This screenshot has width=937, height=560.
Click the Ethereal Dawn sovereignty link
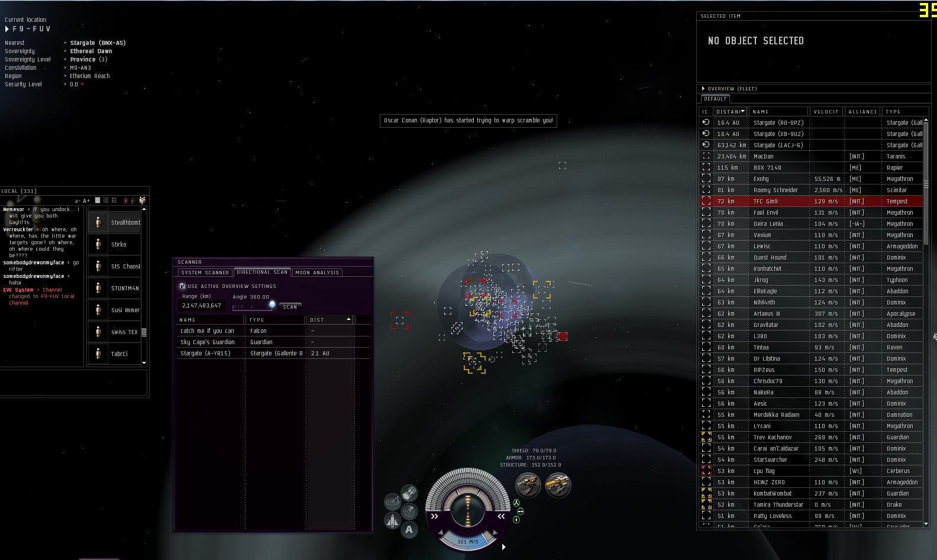(x=91, y=51)
